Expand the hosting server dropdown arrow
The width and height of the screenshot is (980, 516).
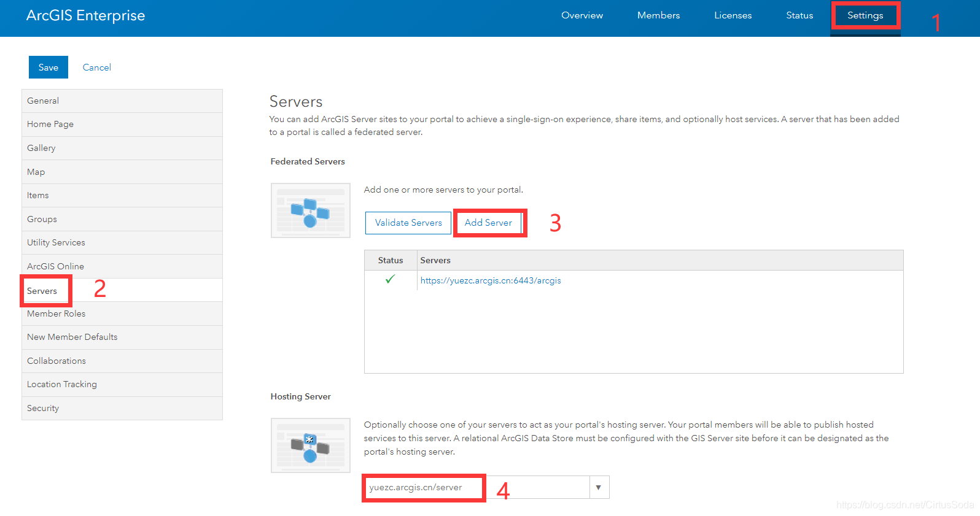[x=599, y=487]
